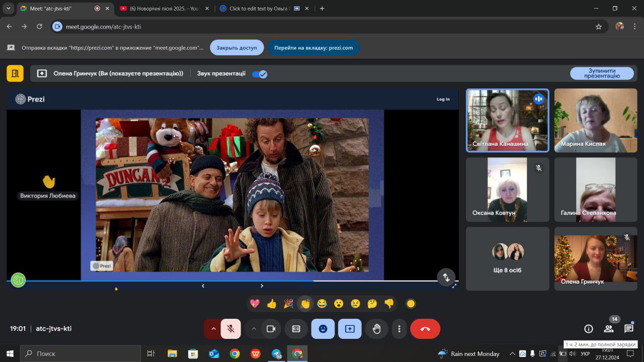Leave the call with the red hang-up button

point(425,329)
